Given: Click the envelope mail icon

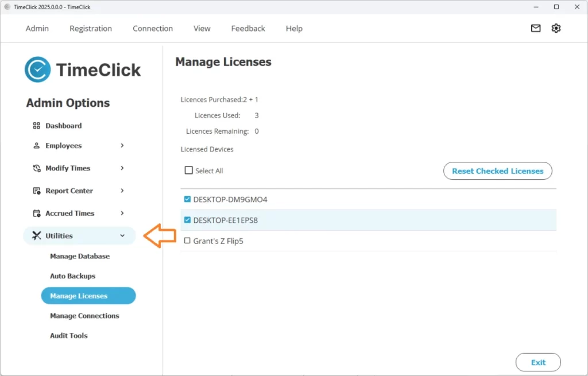Looking at the screenshot, I should (536, 28).
